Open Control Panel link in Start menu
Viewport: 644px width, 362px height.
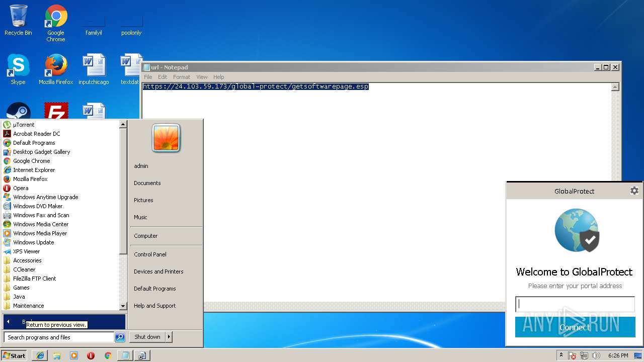click(x=150, y=254)
